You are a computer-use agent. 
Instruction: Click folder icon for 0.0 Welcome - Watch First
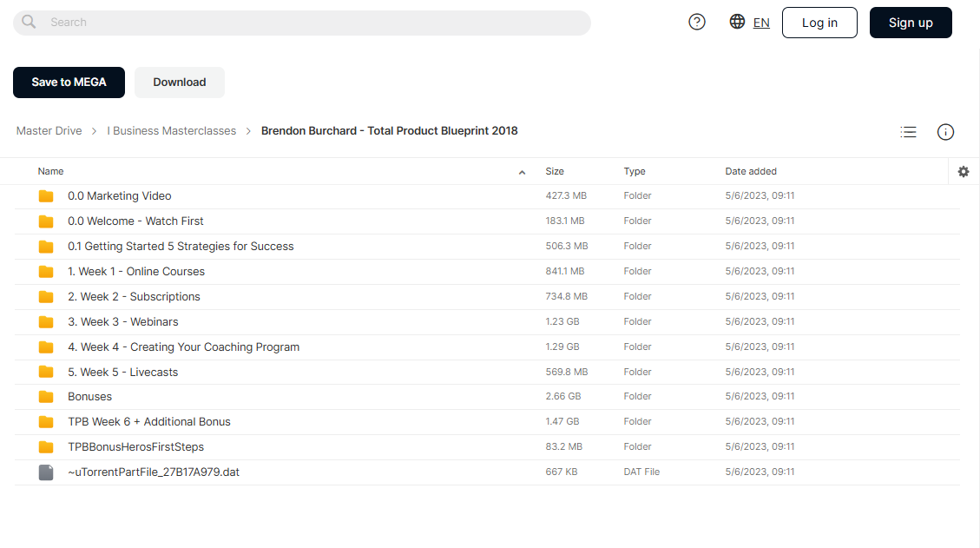[x=46, y=221]
